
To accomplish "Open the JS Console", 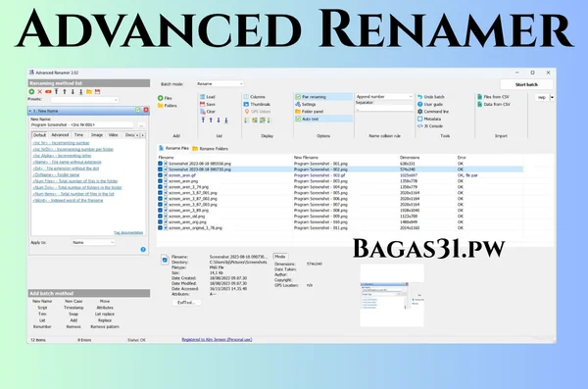I will (430, 126).
